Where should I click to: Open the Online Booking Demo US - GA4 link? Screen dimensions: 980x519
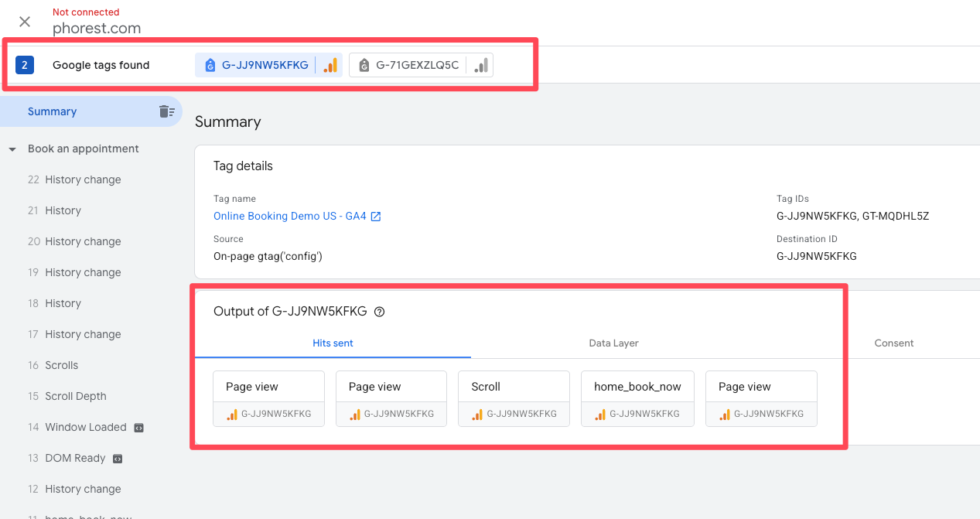[289, 217]
